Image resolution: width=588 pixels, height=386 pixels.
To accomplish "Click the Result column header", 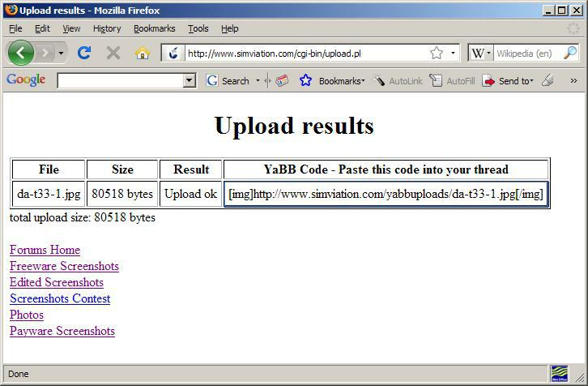I will coord(190,169).
